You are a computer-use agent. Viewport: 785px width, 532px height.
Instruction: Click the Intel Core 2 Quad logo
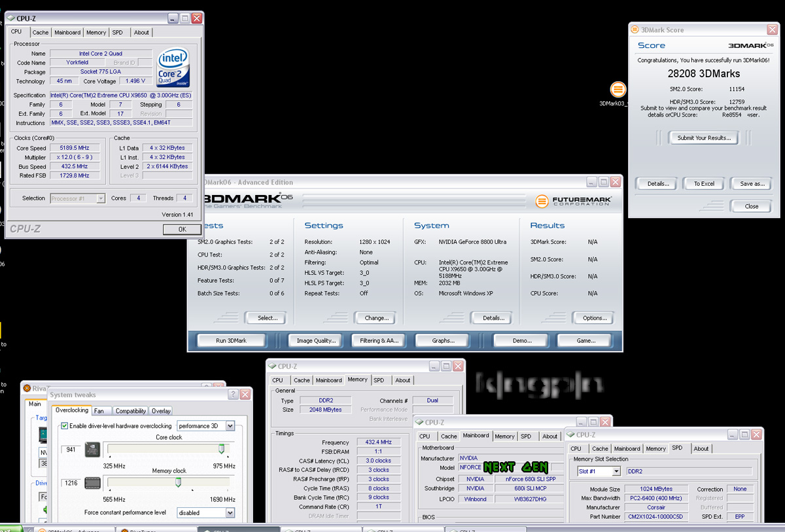(173, 69)
